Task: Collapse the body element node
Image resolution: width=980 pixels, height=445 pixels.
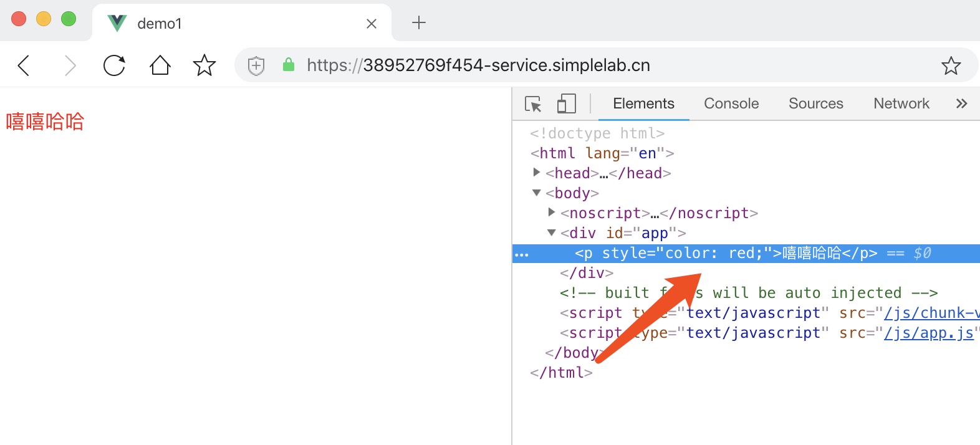Action: point(537,193)
